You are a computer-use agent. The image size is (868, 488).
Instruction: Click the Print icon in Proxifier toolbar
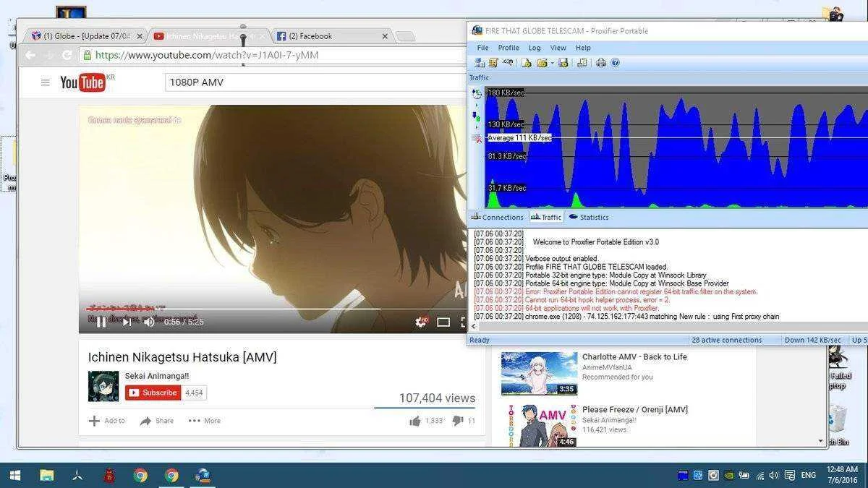click(x=600, y=63)
